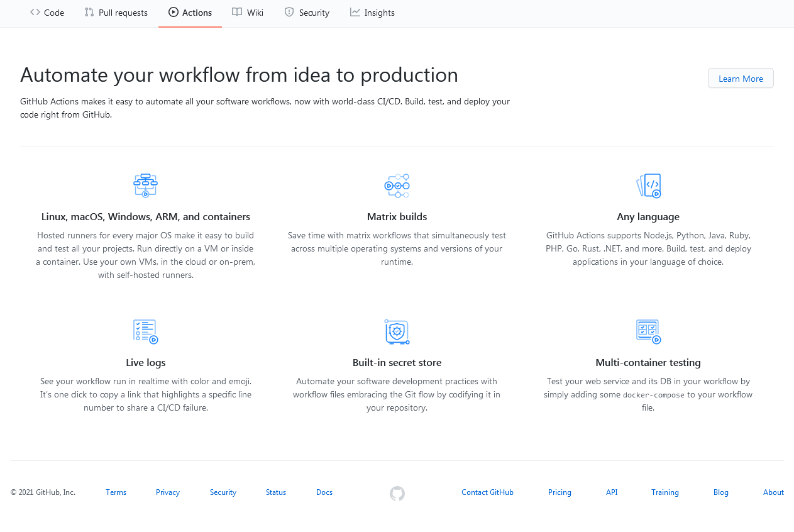Click the Contact GitHub link
Image resolution: width=794 pixels, height=532 pixels.
click(x=487, y=492)
